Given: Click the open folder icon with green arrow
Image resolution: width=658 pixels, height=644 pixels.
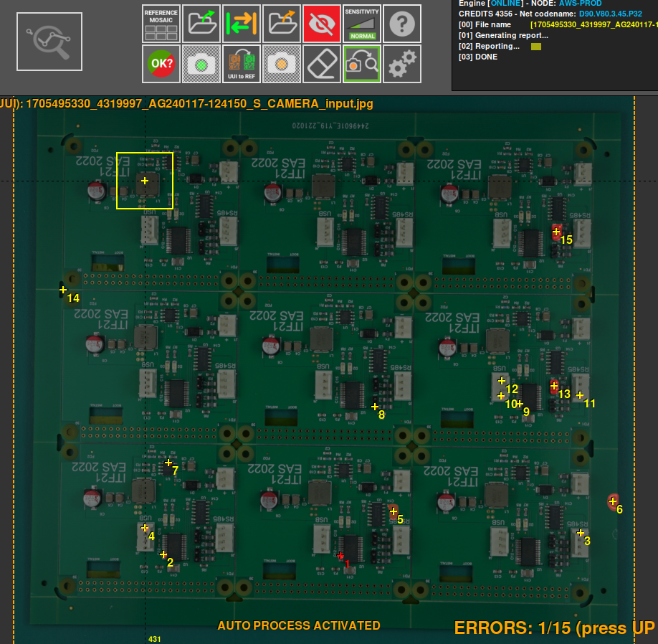Looking at the screenshot, I should click(201, 23).
